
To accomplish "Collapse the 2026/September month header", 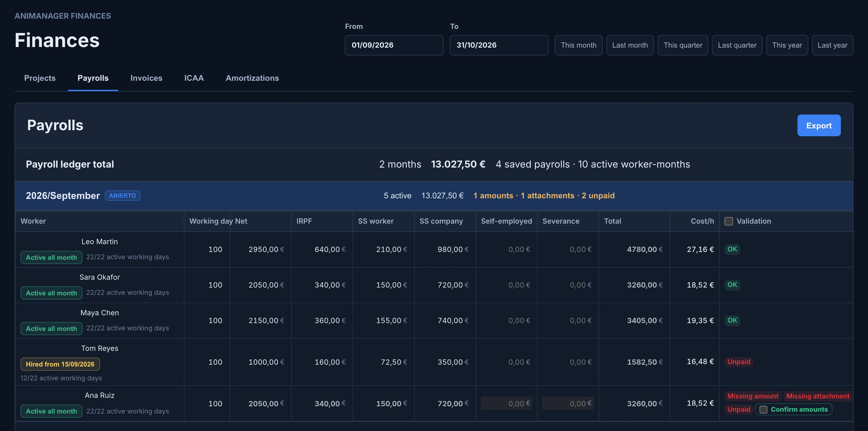I will (434, 196).
